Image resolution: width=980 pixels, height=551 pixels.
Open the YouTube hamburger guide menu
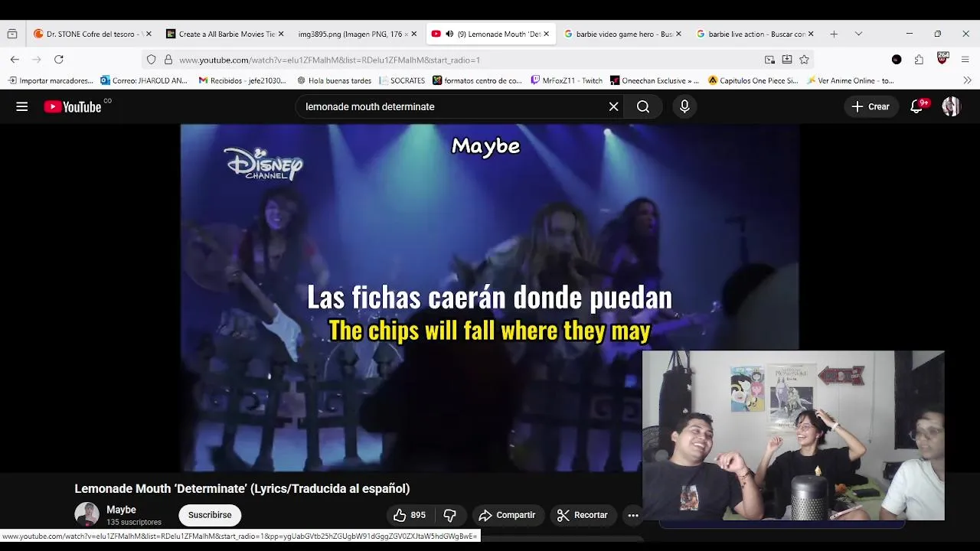pyautogui.click(x=22, y=107)
